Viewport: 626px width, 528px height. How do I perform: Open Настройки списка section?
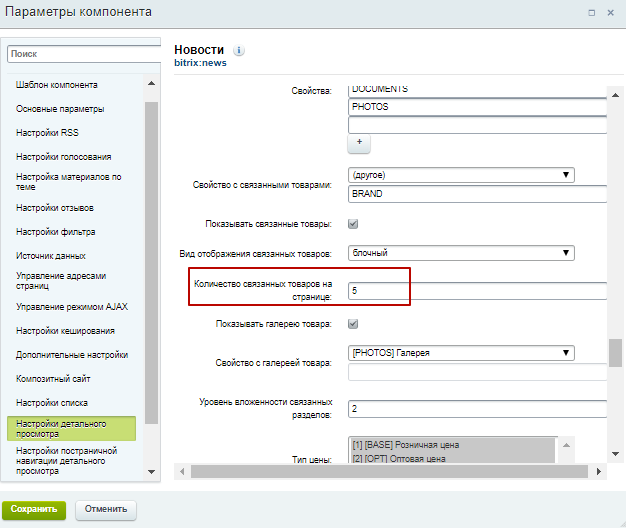click(x=52, y=403)
